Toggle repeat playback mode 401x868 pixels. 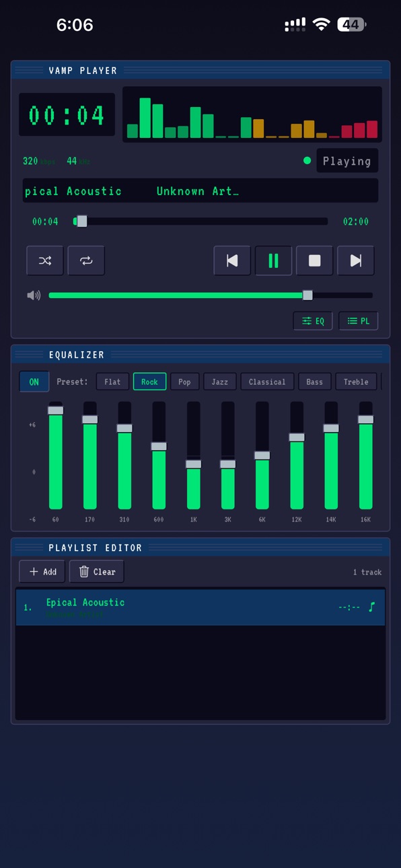pos(86,261)
